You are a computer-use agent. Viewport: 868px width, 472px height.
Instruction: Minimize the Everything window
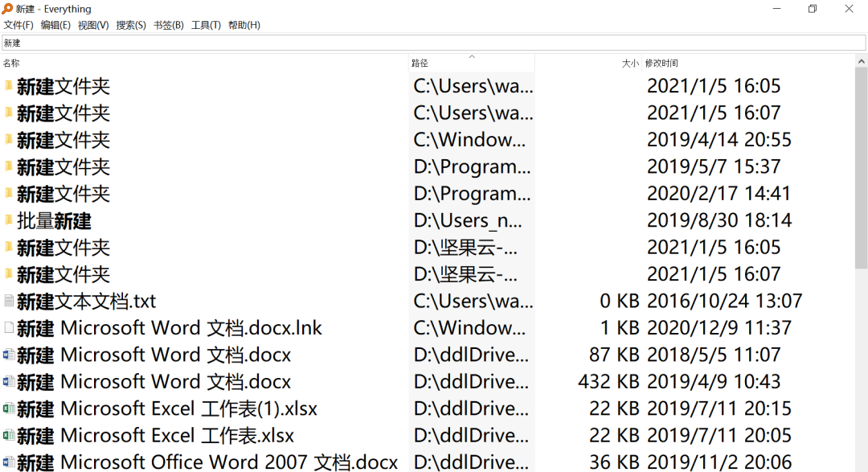pyautogui.click(x=776, y=8)
